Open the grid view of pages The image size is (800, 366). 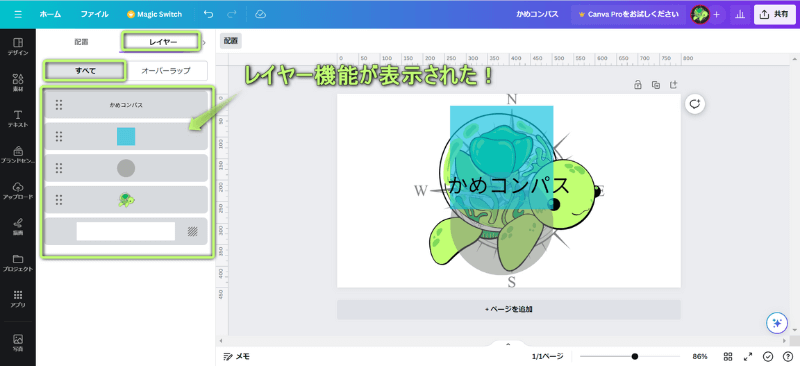pos(728,356)
